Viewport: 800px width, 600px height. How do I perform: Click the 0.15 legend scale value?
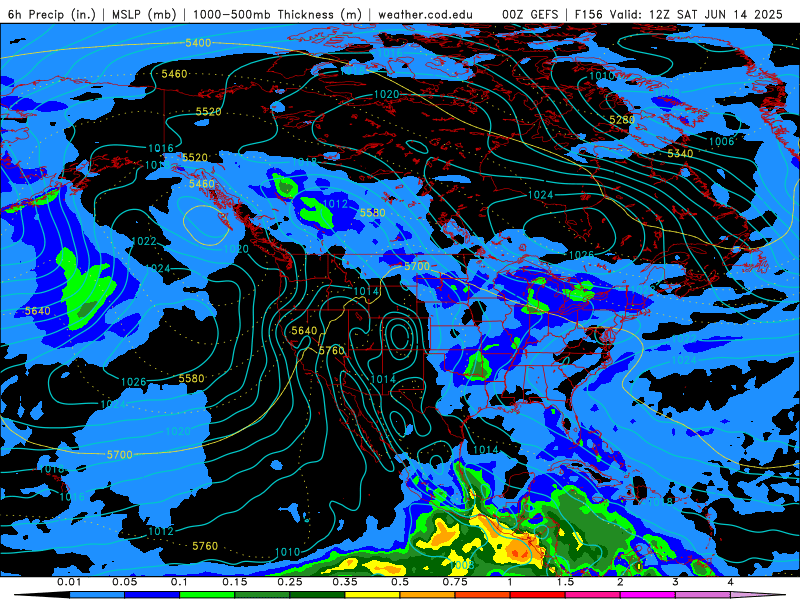[235, 582]
